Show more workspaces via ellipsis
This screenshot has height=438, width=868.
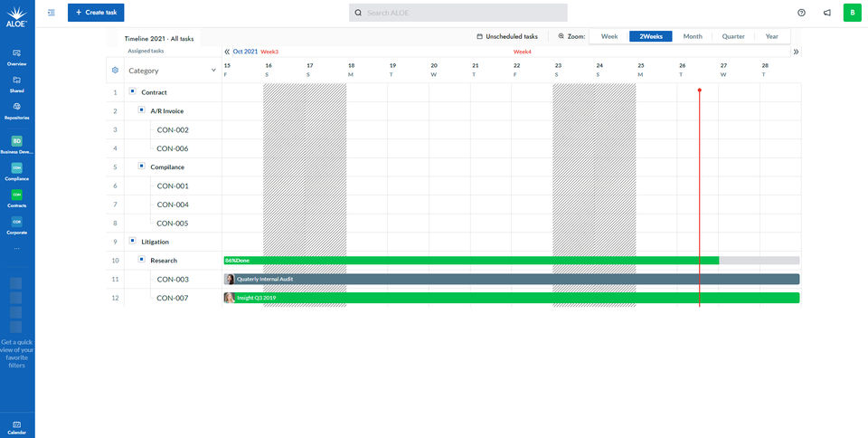16,248
